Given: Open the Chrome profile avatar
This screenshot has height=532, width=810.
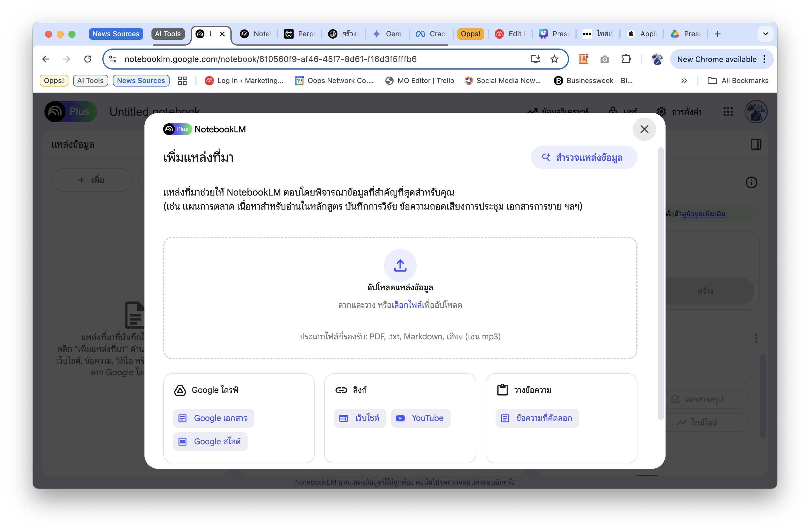Looking at the screenshot, I should pos(657,59).
